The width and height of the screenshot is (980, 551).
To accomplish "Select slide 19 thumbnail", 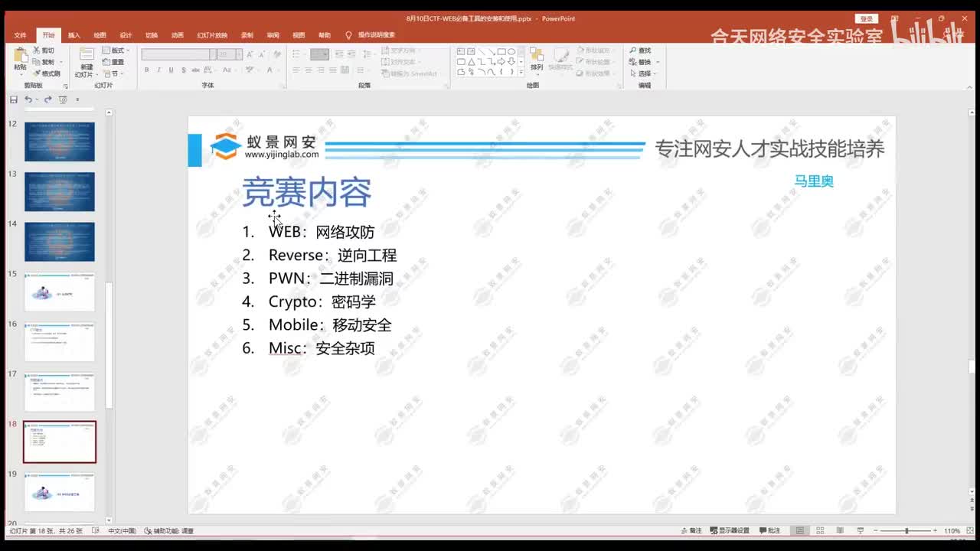I will [x=60, y=492].
